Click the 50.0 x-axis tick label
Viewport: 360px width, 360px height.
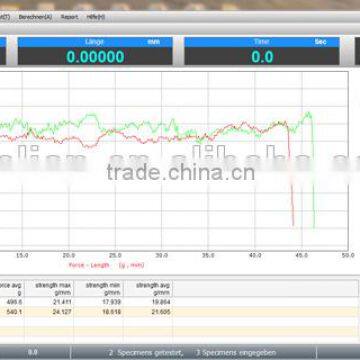[x=348, y=255]
